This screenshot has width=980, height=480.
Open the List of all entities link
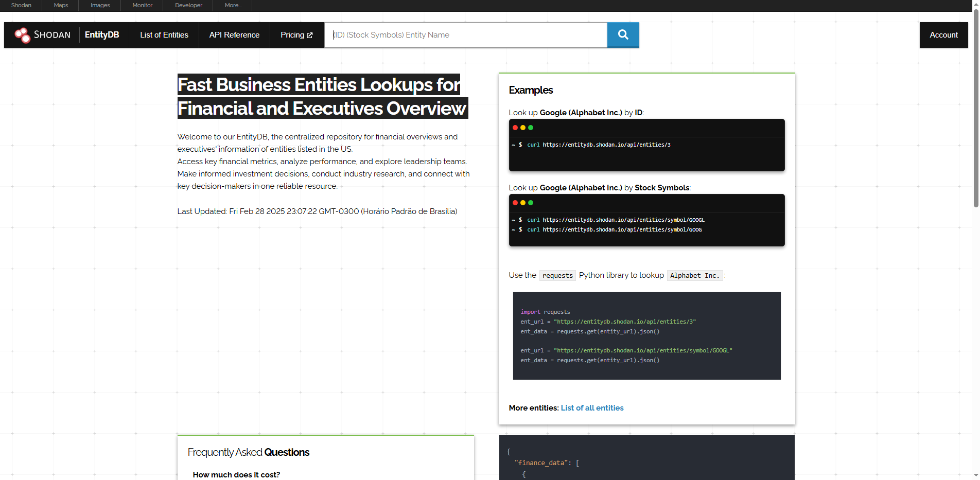click(592, 407)
